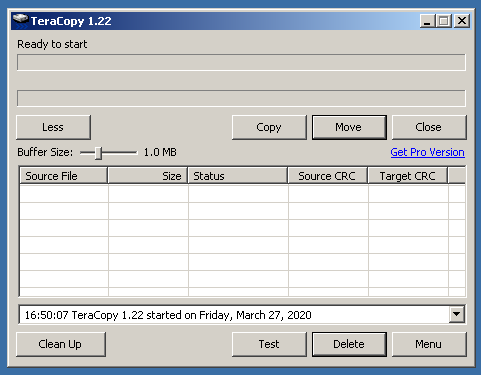This screenshot has height=375, width=481.
Task: Click the Move button
Action: tap(349, 127)
